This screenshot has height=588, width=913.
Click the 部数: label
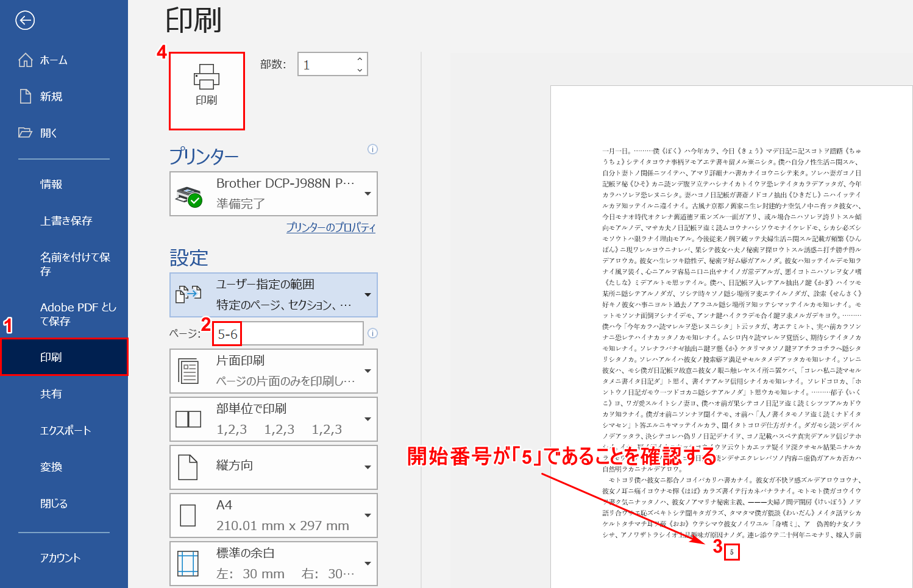tap(273, 64)
